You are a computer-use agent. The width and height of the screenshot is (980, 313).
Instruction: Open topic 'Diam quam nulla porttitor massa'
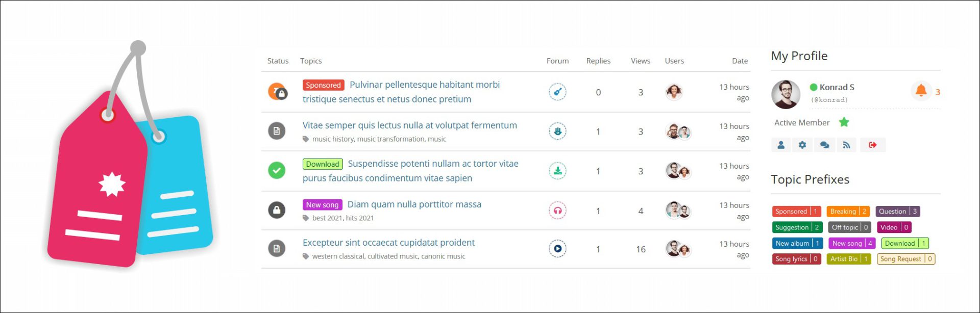pos(414,204)
